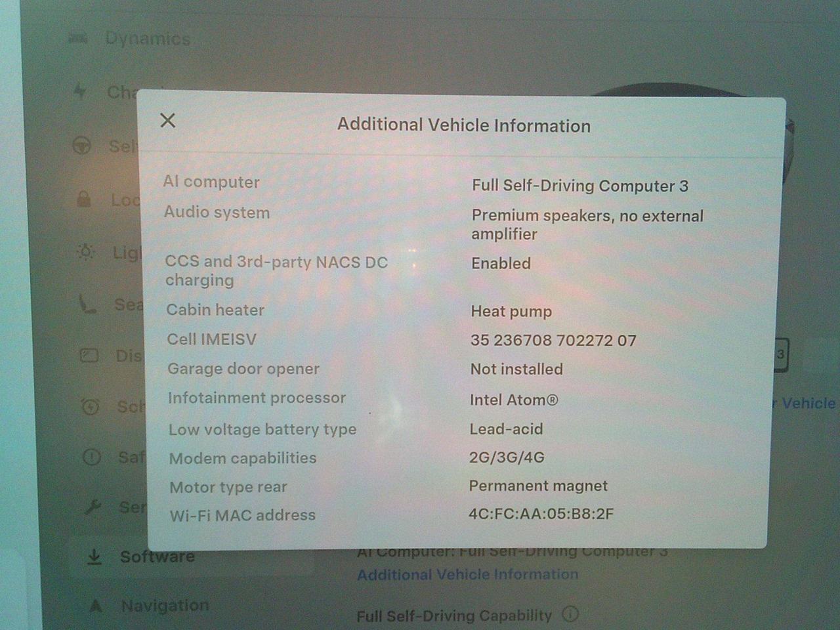This screenshot has width=840, height=630.
Task: Tap "Premium speakers, no external amplifier"
Action: click(587, 224)
